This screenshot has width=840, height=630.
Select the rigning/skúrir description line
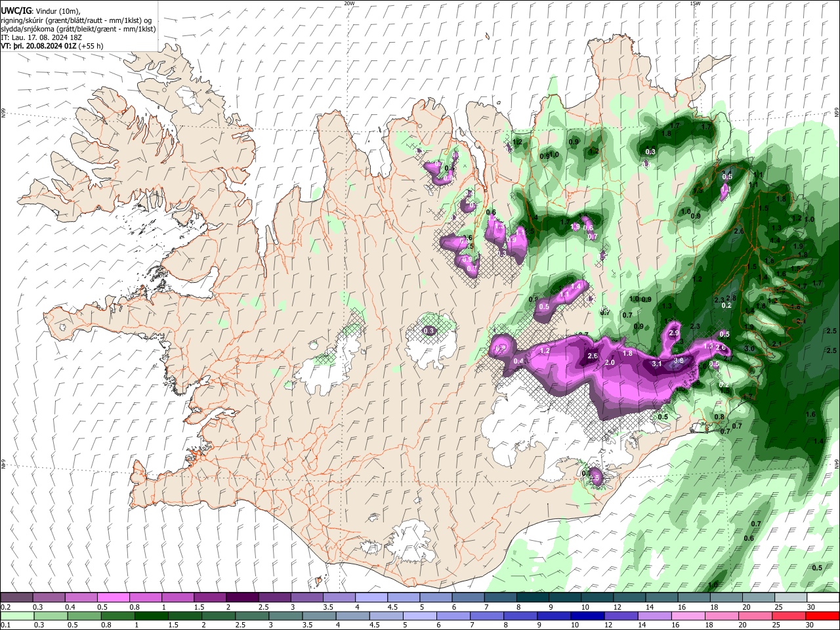75,20
